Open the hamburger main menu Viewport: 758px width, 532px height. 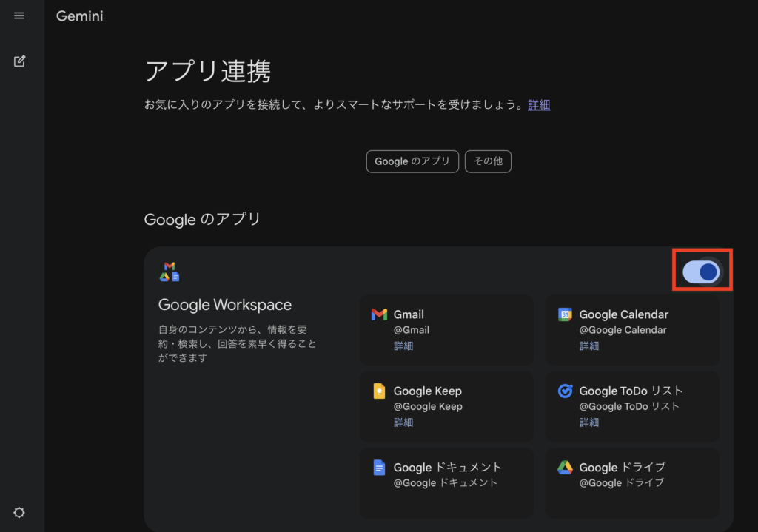click(19, 16)
